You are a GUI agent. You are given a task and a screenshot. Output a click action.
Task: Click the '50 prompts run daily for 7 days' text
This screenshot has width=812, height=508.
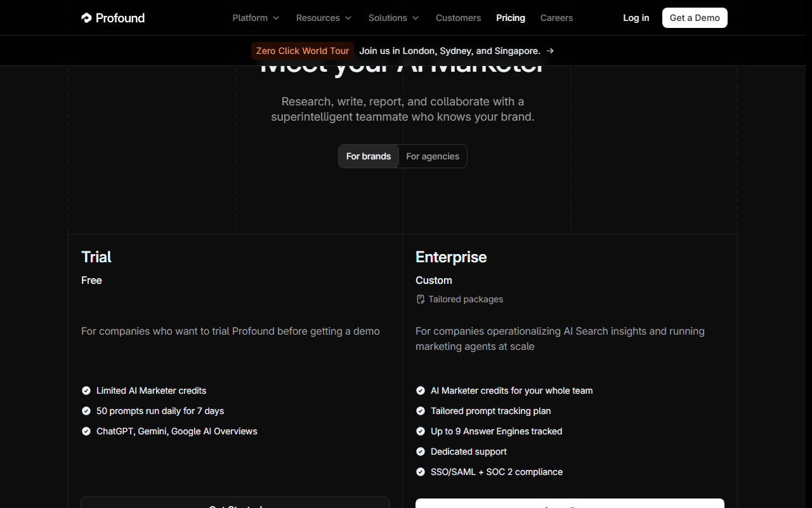click(160, 411)
